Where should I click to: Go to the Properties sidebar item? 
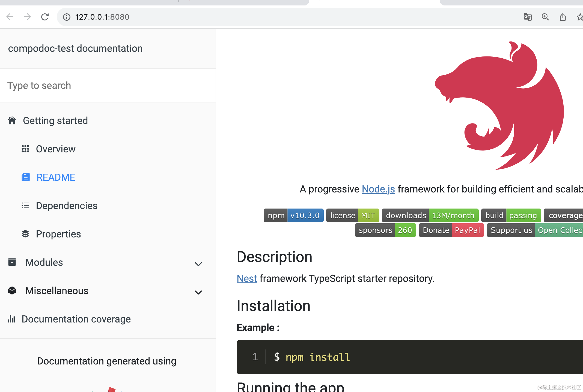coord(58,234)
